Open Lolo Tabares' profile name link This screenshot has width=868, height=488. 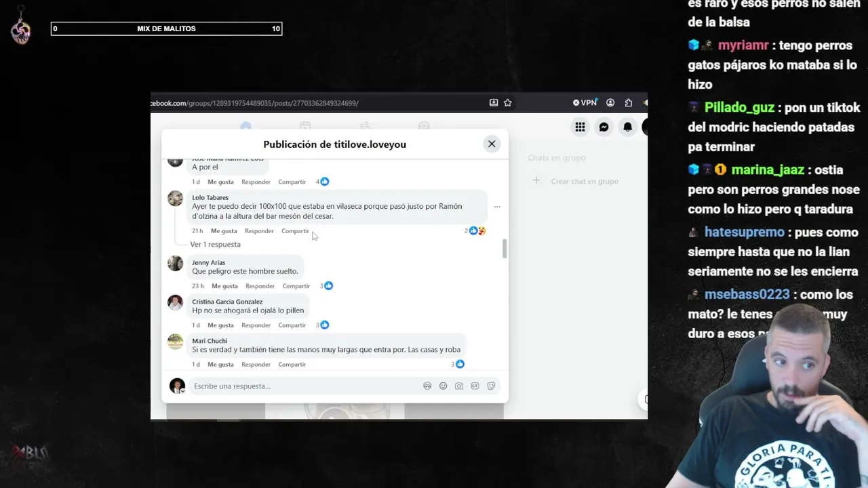(210, 198)
